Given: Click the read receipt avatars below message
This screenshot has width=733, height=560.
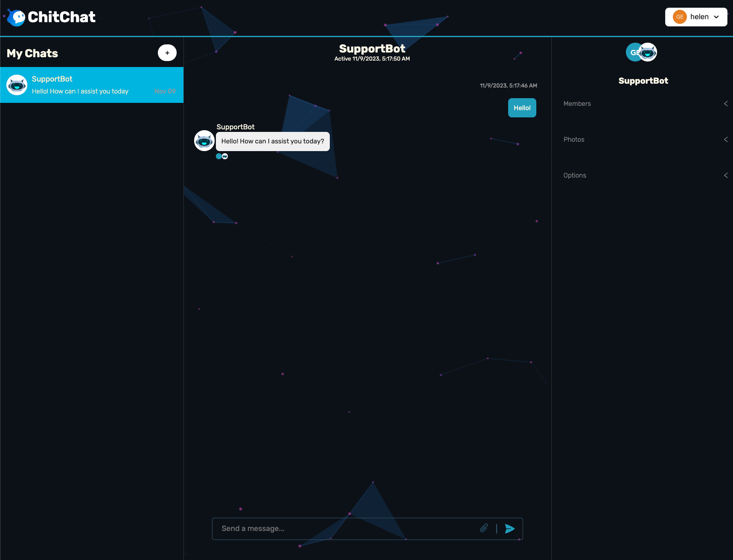Looking at the screenshot, I should point(222,156).
